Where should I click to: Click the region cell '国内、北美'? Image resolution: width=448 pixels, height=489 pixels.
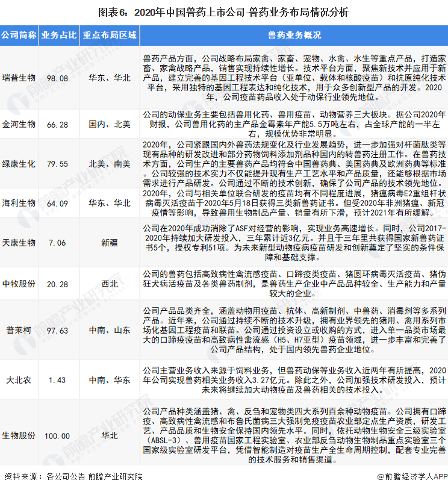[110, 124]
